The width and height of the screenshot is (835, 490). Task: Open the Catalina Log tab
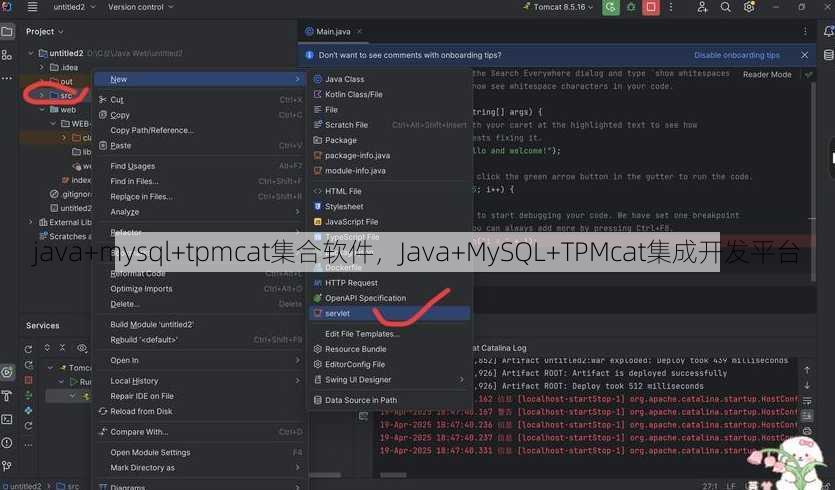tap(501, 348)
